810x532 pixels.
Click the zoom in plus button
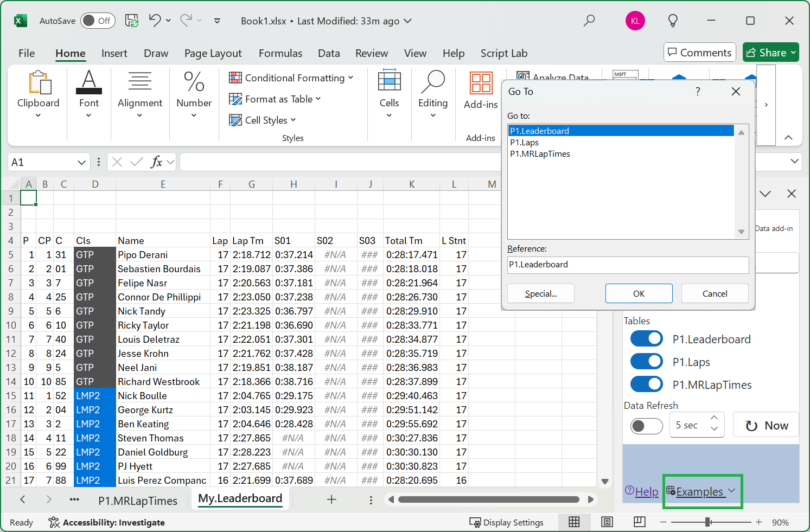click(758, 522)
